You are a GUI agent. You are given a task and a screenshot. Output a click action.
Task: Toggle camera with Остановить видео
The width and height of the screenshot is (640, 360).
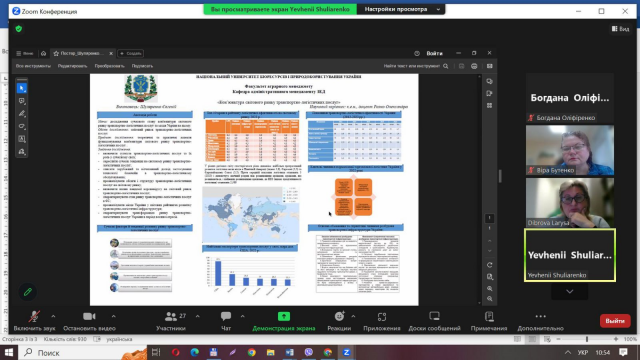click(x=89, y=321)
